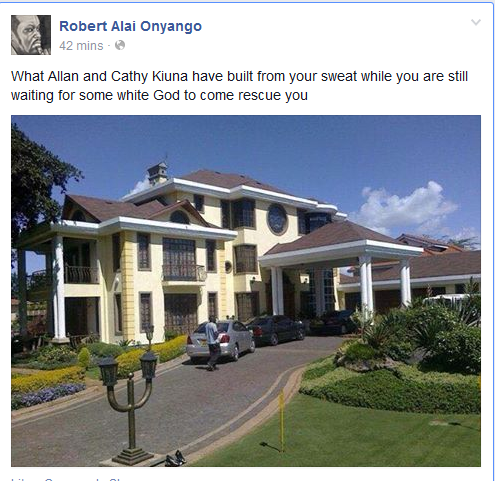Click the post text about Allan and Cathy Kiuna
Screen dimensions: 495x481
(239, 86)
